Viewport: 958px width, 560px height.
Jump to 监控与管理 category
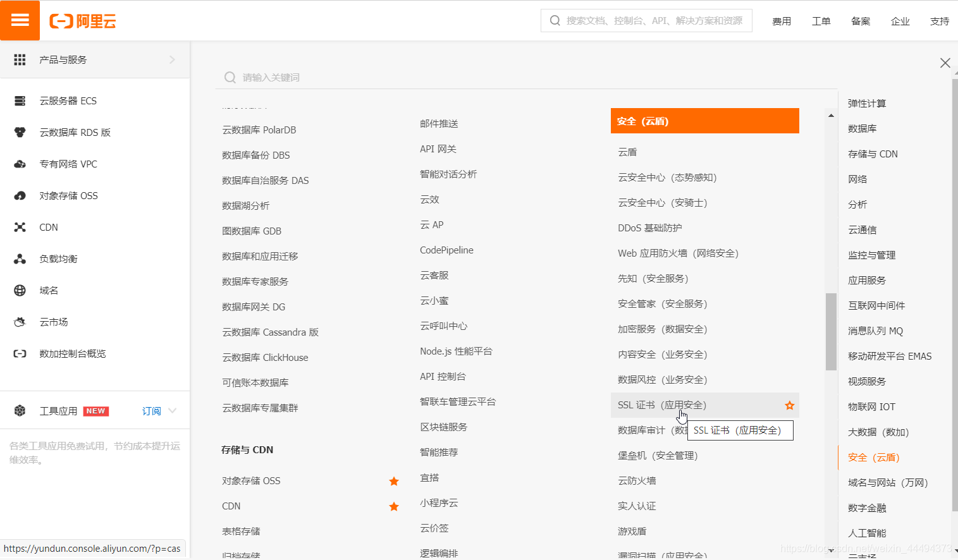coord(872,255)
